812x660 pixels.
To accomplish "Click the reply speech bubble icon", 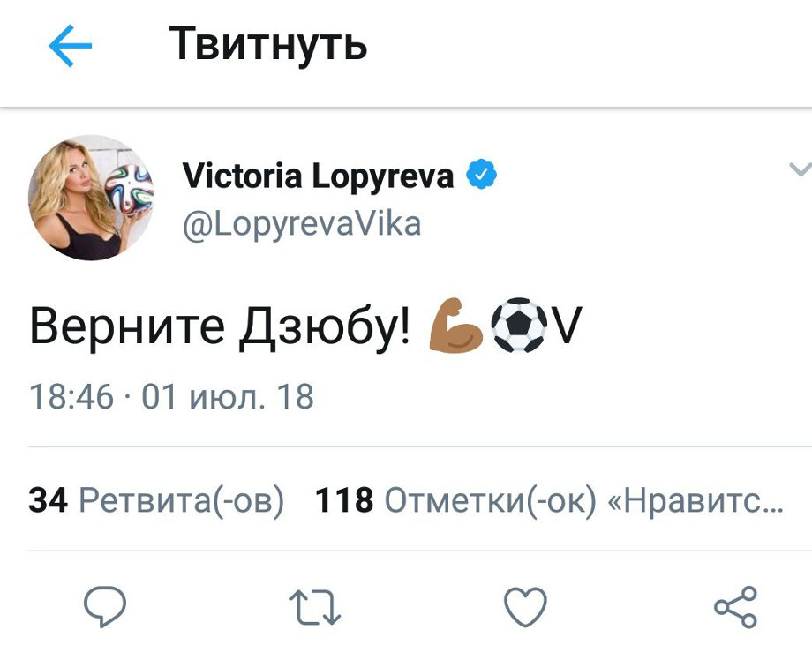I will tap(105, 608).
